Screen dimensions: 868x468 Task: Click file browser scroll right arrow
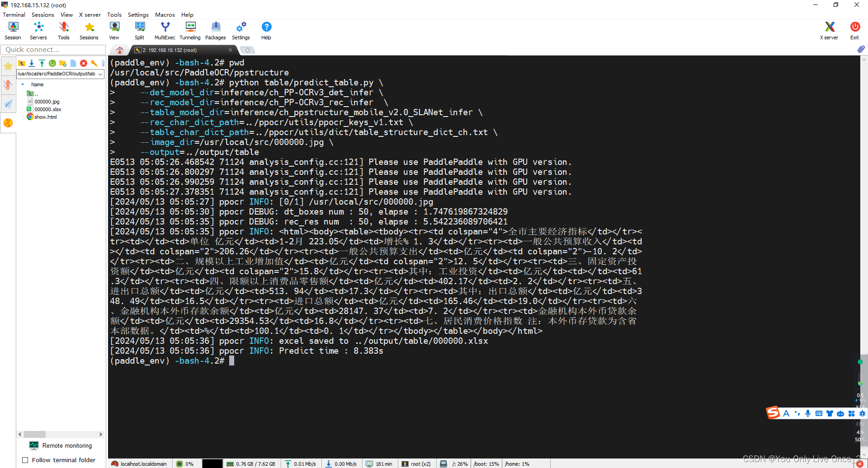[x=101, y=434]
